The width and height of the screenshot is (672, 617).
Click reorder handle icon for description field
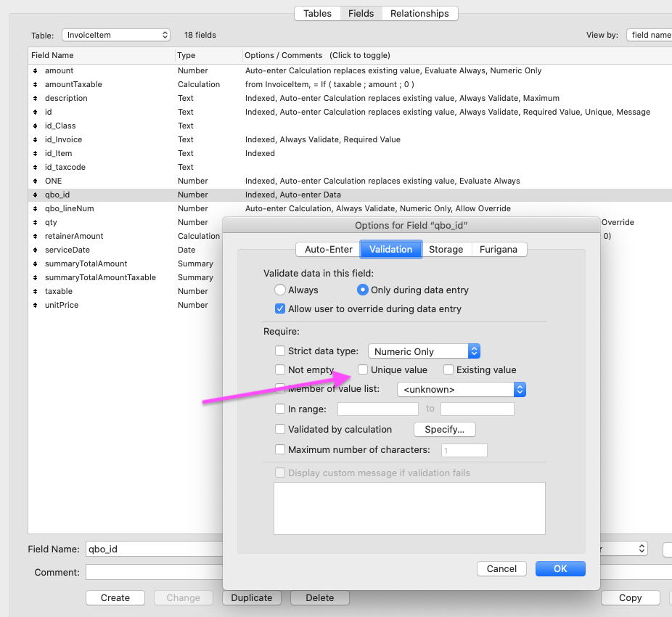[35, 98]
